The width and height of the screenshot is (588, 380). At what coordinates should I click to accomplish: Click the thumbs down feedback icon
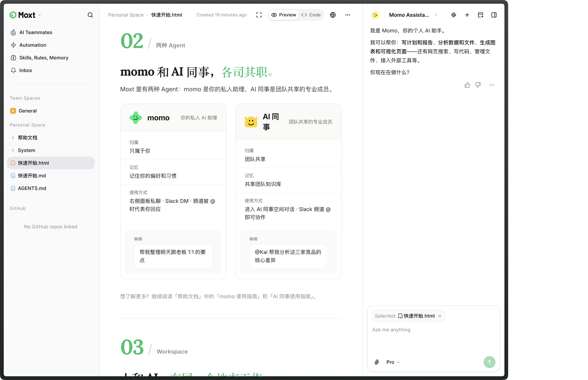tap(478, 85)
